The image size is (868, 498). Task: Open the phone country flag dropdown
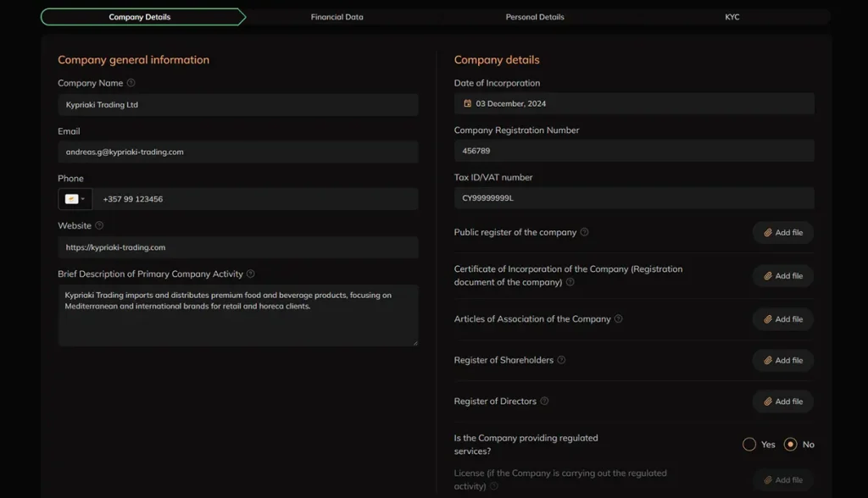(75, 199)
